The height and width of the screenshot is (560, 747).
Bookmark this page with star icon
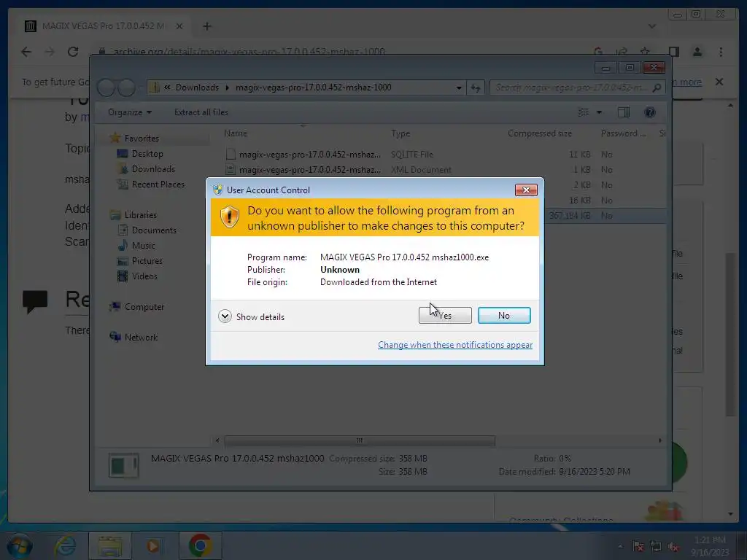tap(645, 52)
